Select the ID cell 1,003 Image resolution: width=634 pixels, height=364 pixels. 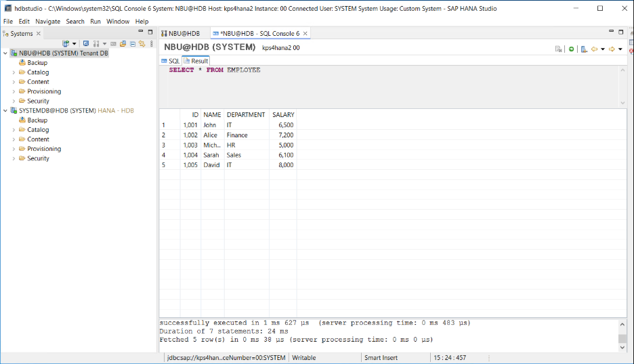pyautogui.click(x=190, y=145)
